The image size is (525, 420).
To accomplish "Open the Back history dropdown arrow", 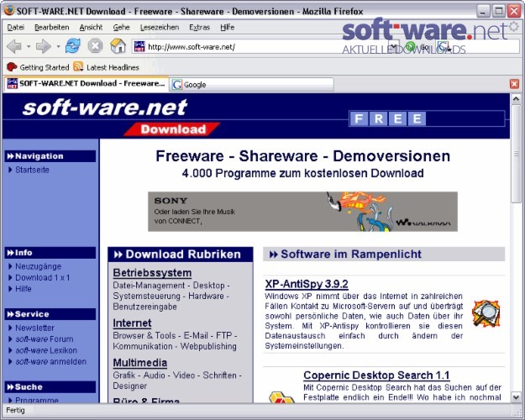I will coord(29,46).
